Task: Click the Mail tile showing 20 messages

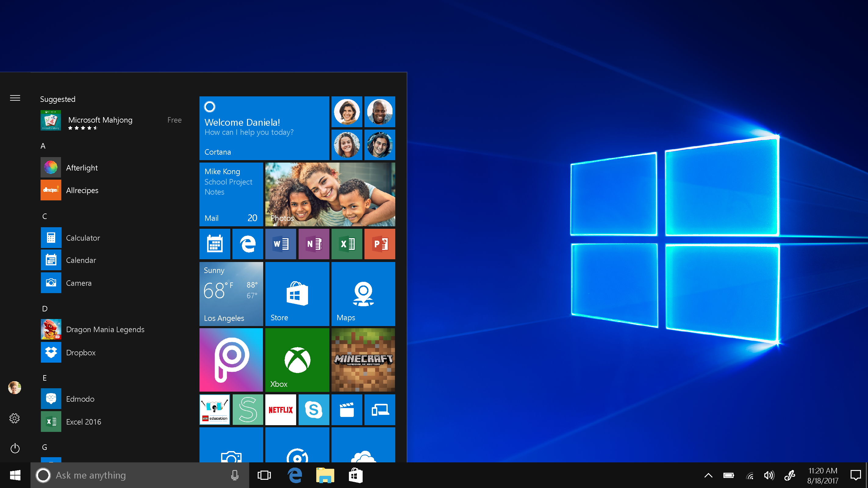Action: [231, 194]
